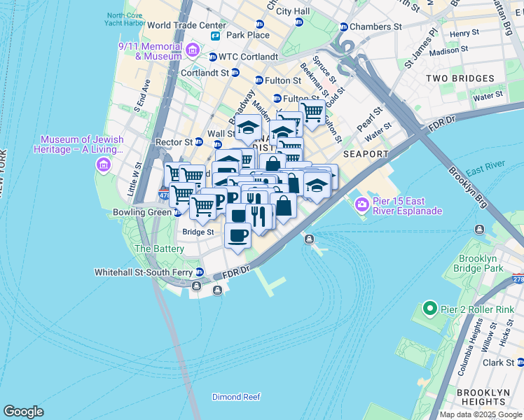Select the shopping bag marker nearest FDR Dr
524x420 pixels.
click(284, 207)
